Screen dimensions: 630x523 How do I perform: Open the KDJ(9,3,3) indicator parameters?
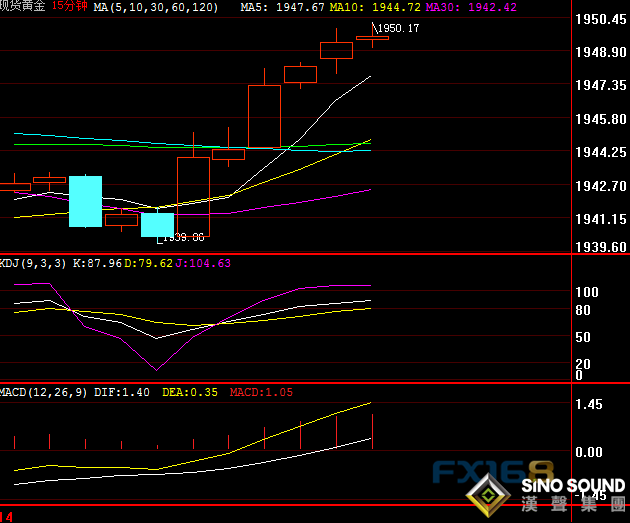[34, 263]
